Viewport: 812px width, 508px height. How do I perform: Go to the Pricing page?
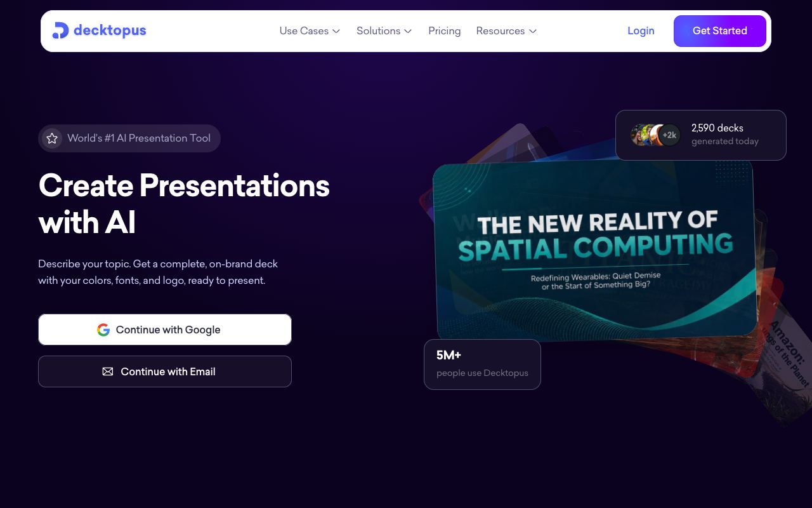point(444,31)
